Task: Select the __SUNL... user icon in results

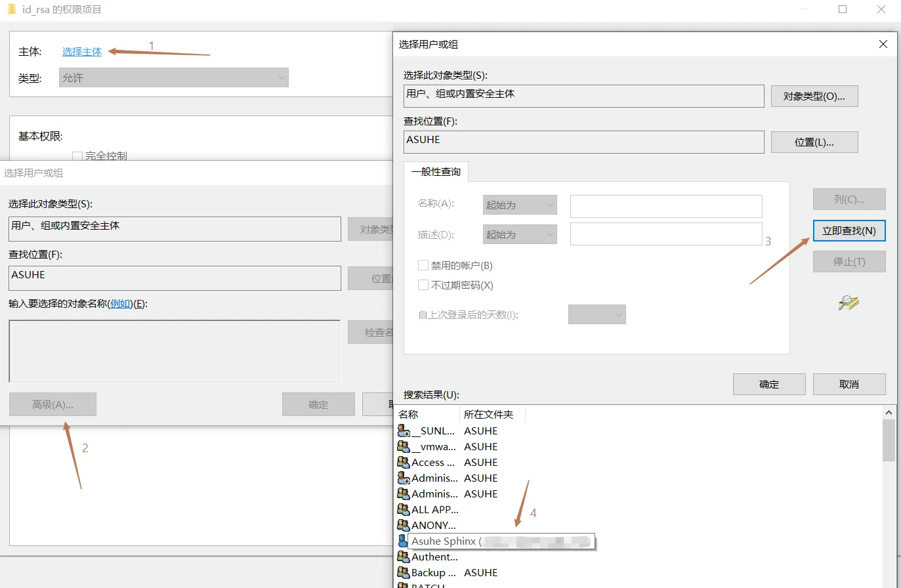Action: (404, 430)
